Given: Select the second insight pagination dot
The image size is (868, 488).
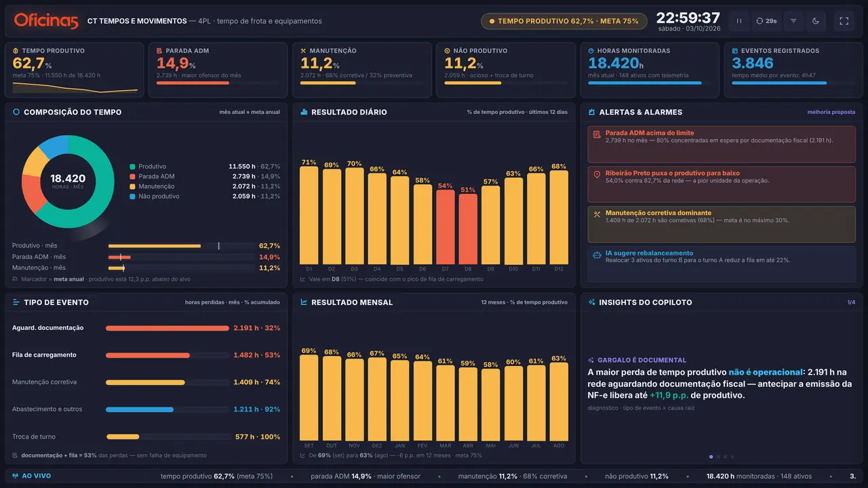Looking at the screenshot, I should click(718, 457).
